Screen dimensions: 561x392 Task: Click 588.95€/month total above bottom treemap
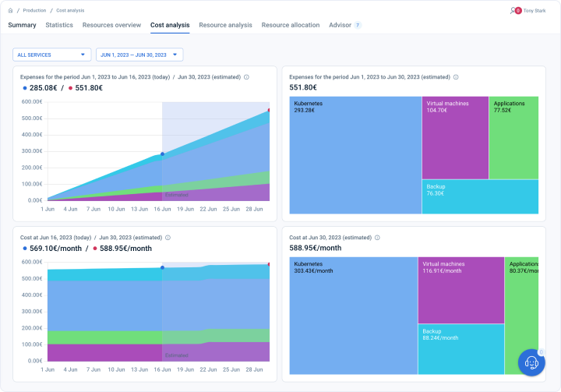click(x=316, y=248)
